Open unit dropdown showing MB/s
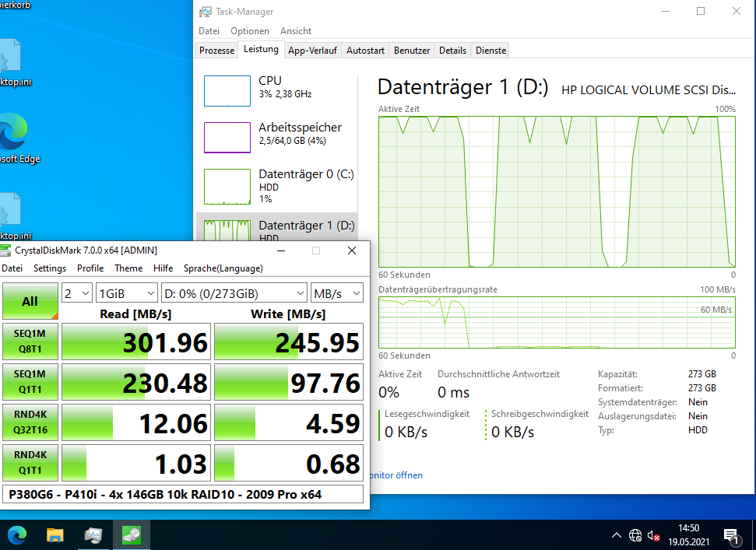This screenshot has height=550, width=756. point(336,293)
